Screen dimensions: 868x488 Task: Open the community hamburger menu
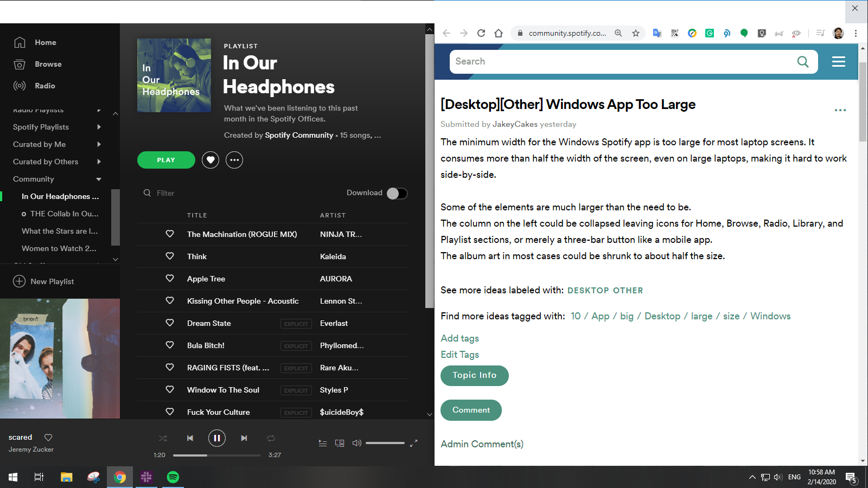coord(839,62)
